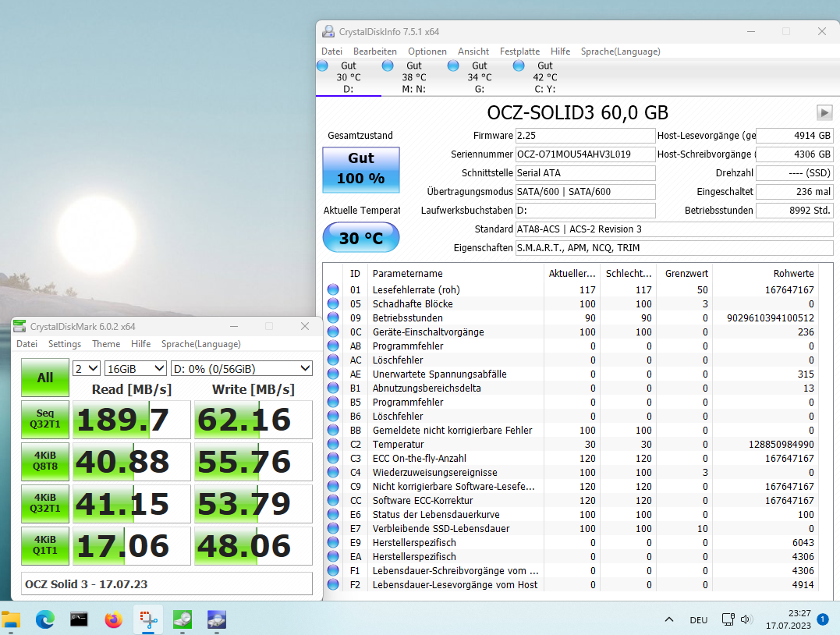Open Sprache(Language) menu in CrystalDiskInfo
This screenshot has width=840, height=635.
point(620,51)
